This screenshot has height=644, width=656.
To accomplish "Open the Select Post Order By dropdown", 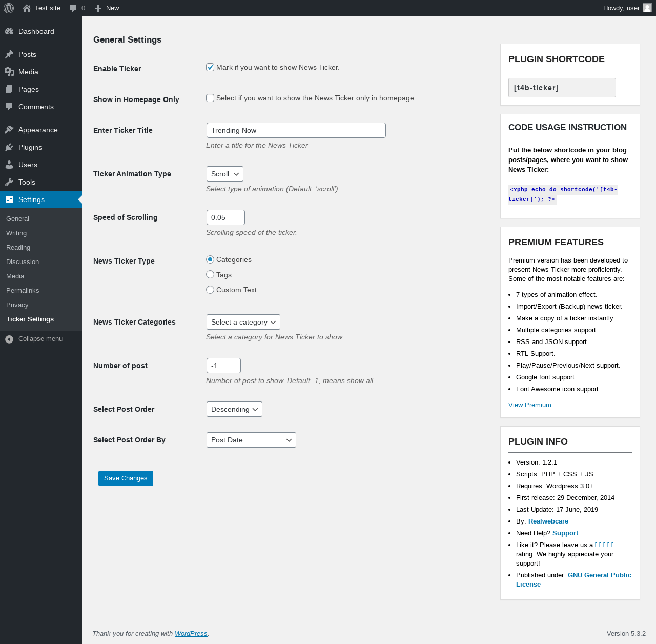I will [x=251, y=440].
